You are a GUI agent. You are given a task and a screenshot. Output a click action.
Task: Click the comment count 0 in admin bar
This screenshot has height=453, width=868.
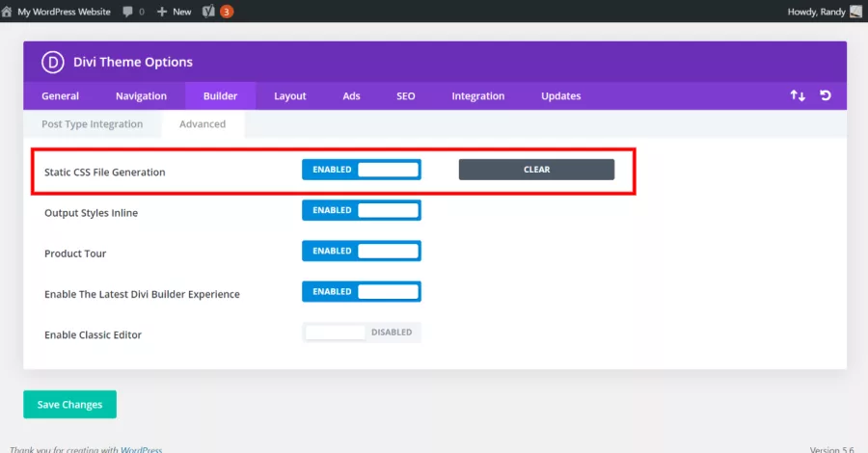pos(142,12)
